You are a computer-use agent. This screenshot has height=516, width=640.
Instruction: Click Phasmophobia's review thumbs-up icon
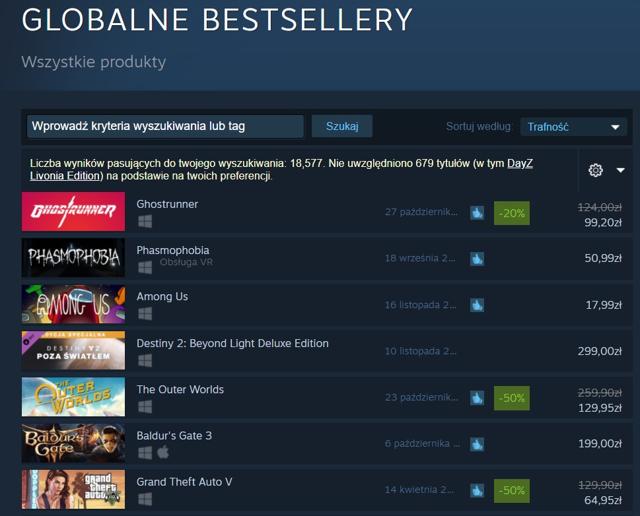pyautogui.click(x=477, y=258)
